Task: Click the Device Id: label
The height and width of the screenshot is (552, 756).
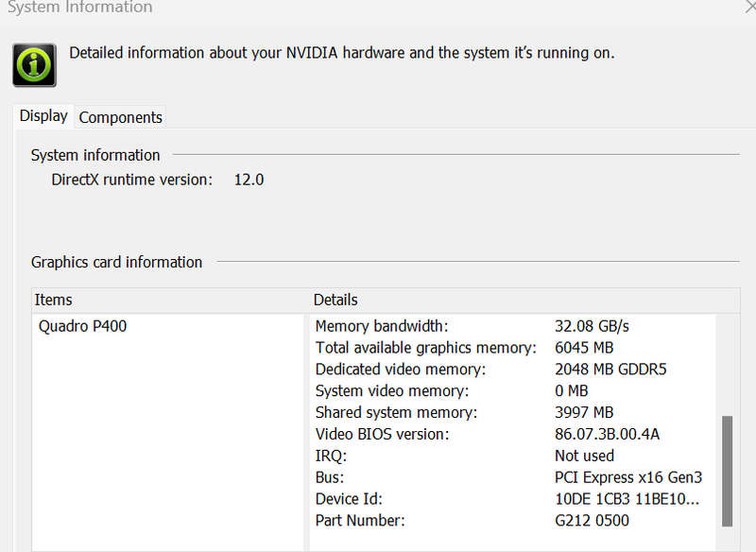Action: pos(349,499)
